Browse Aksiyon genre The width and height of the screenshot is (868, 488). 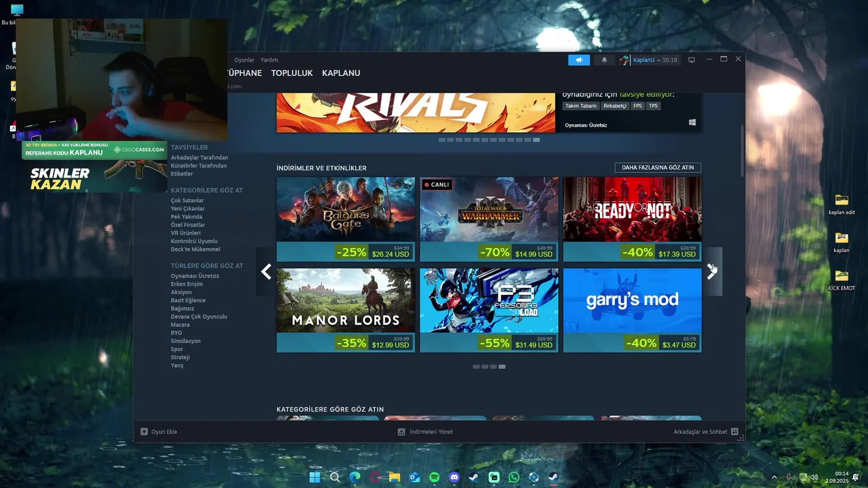click(x=181, y=292)
